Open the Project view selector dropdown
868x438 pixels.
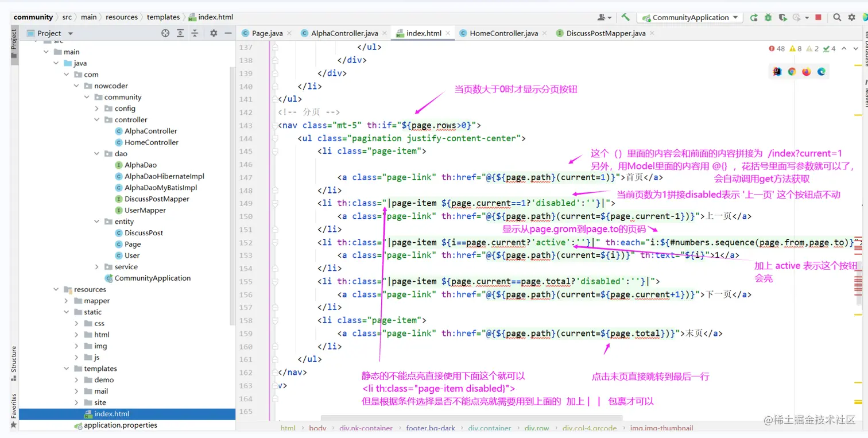click(x=49, y=33)
